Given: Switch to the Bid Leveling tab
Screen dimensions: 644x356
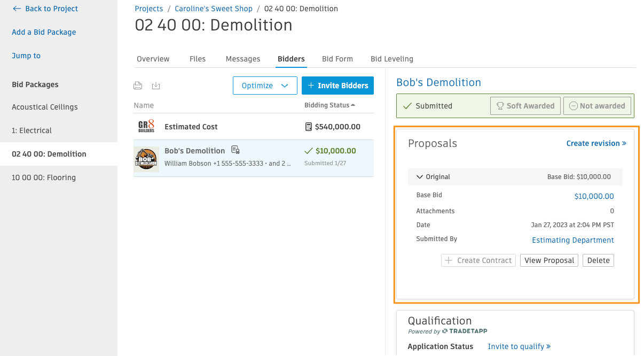Looking at the screenshot, I should coord(391,59).
